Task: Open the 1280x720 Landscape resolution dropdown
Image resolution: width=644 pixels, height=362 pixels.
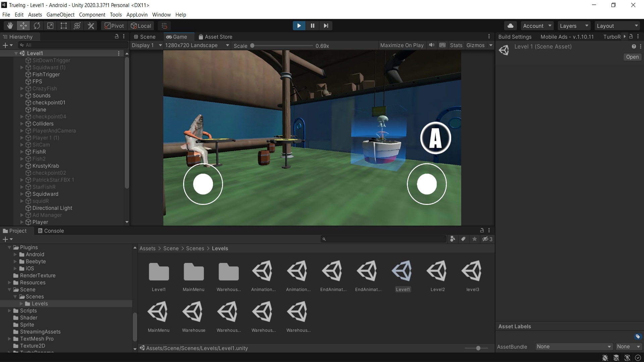Action: (x=197, y=45)
